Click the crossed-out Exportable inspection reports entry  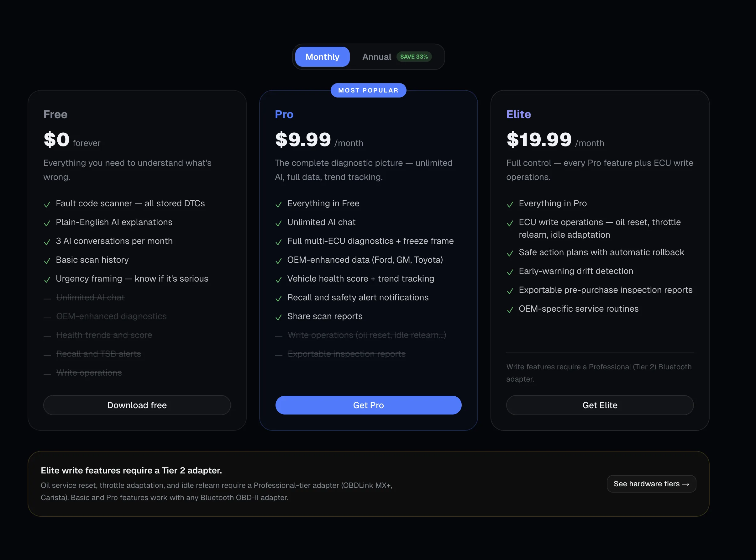pyautogui.click(x=346, y=354)
